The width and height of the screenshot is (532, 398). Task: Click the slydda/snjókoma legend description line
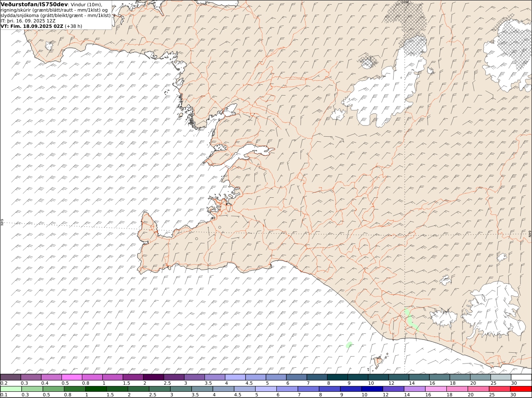click(x=56, y=15)
